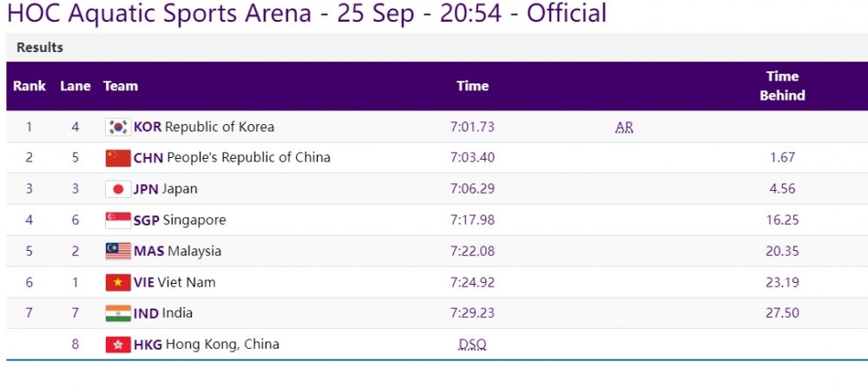Click the Hong Kong flag icon
This screenshot has height=388, width=868.
point(118,345)
